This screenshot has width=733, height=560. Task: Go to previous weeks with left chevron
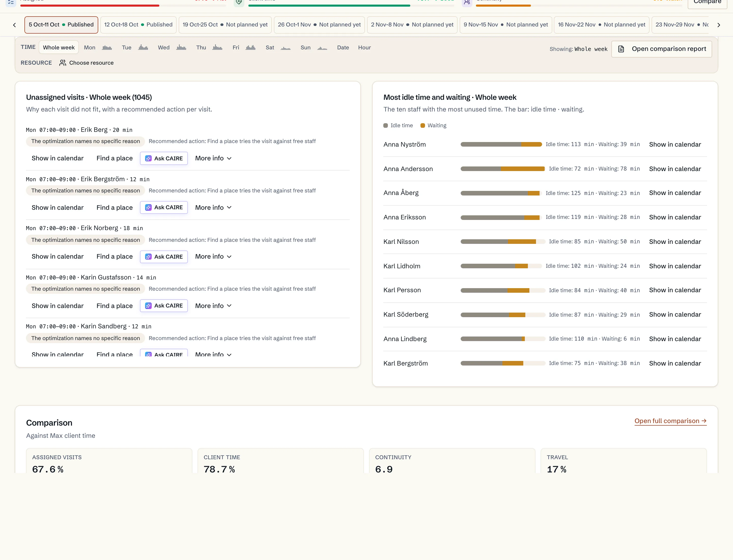pos(14,25)
